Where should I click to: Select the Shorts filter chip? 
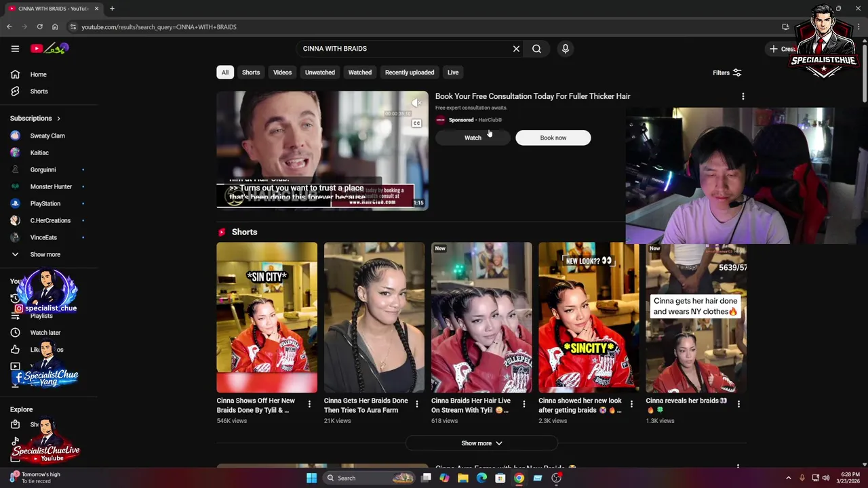(251, 73)
